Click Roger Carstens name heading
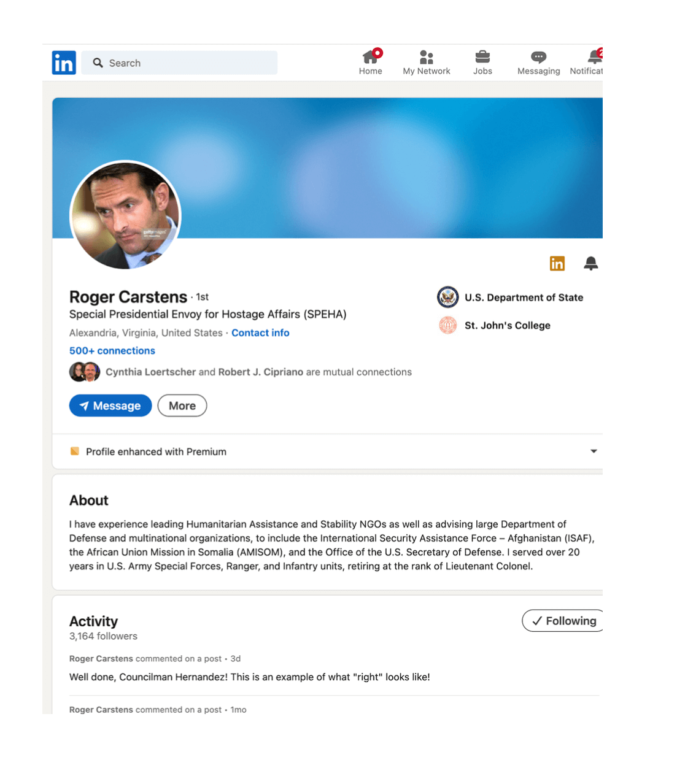Viewport: 696px width, 784px height. coord(128,297)
